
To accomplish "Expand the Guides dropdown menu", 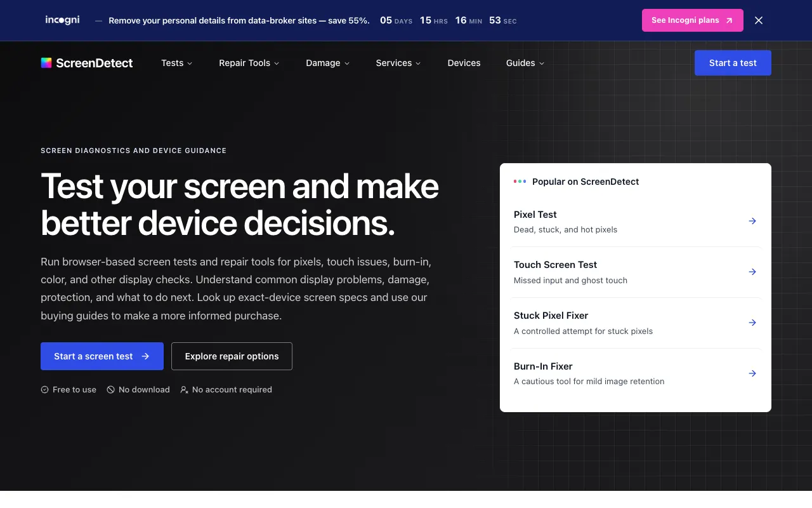I will 525,63.
